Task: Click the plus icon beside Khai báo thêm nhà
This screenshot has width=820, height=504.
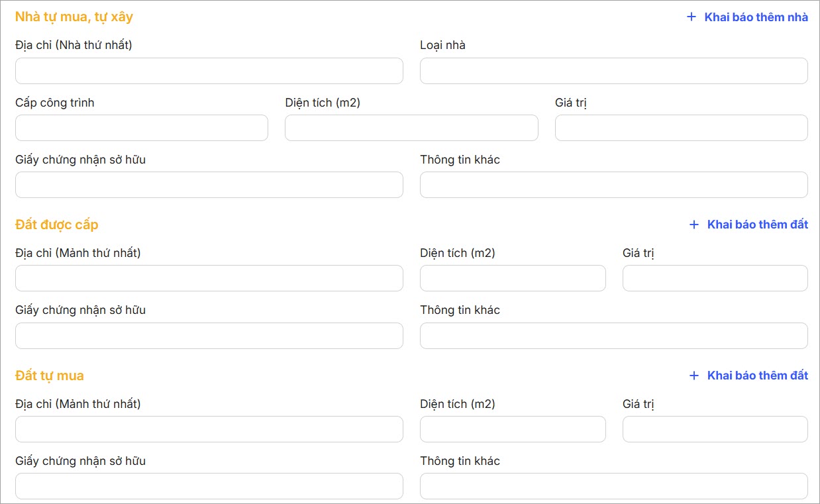Action: [x=692, y=17]
